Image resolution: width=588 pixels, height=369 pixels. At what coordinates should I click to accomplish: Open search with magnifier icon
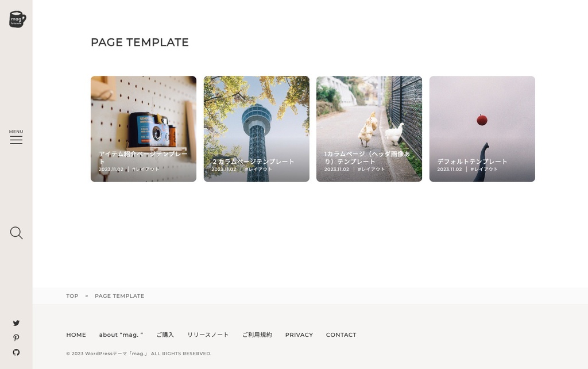click(x=17, y=233)
